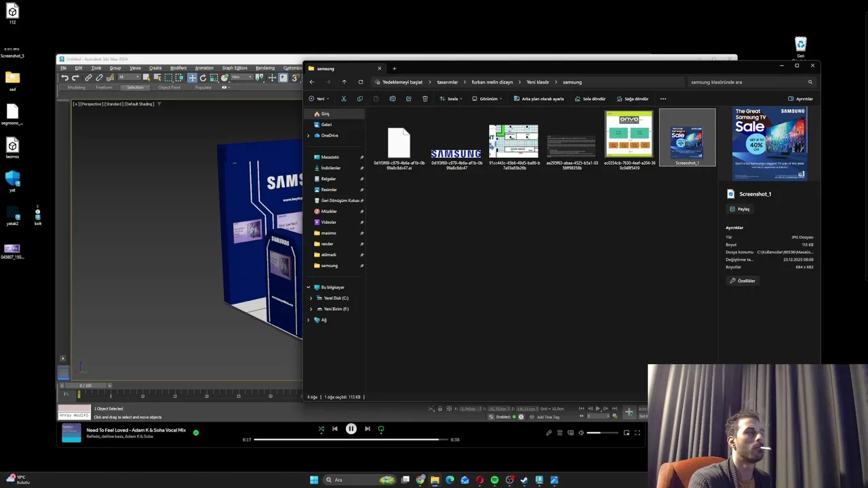Screen dimensions: 868x488
Task: Adjust the Spotify volume slider
Action: pyautogui.click(x=603, y=432)
